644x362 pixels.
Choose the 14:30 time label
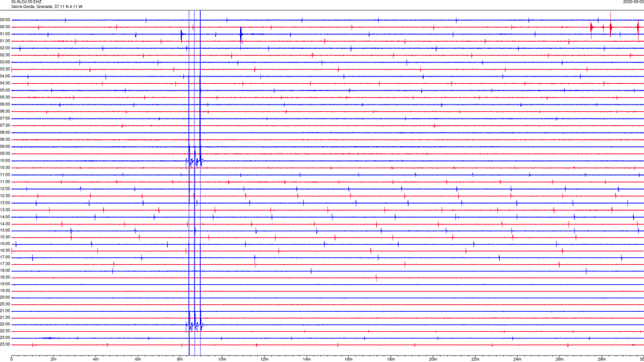pyautogui.click(x=5, y=224)
